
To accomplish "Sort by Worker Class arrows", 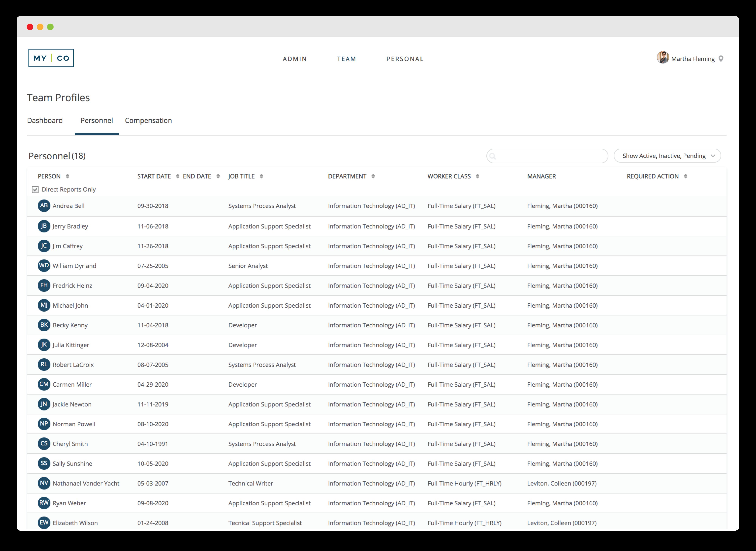I will pyautogui.click(x=477, y=176).
